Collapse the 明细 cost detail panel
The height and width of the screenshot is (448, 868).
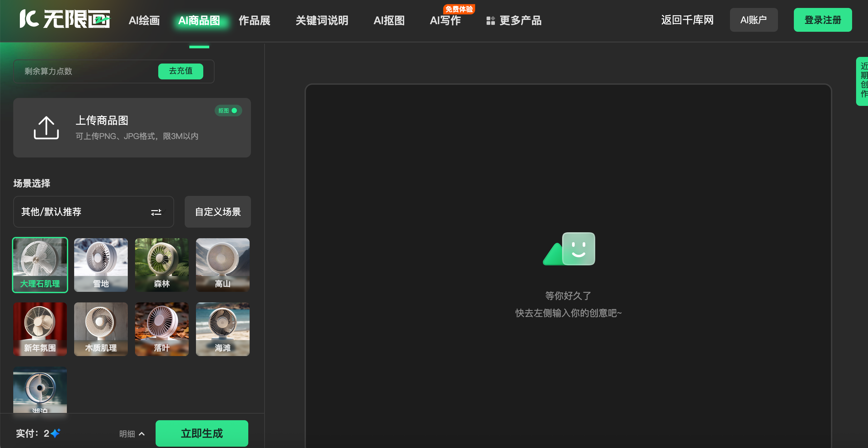click(x=131, y=434)
